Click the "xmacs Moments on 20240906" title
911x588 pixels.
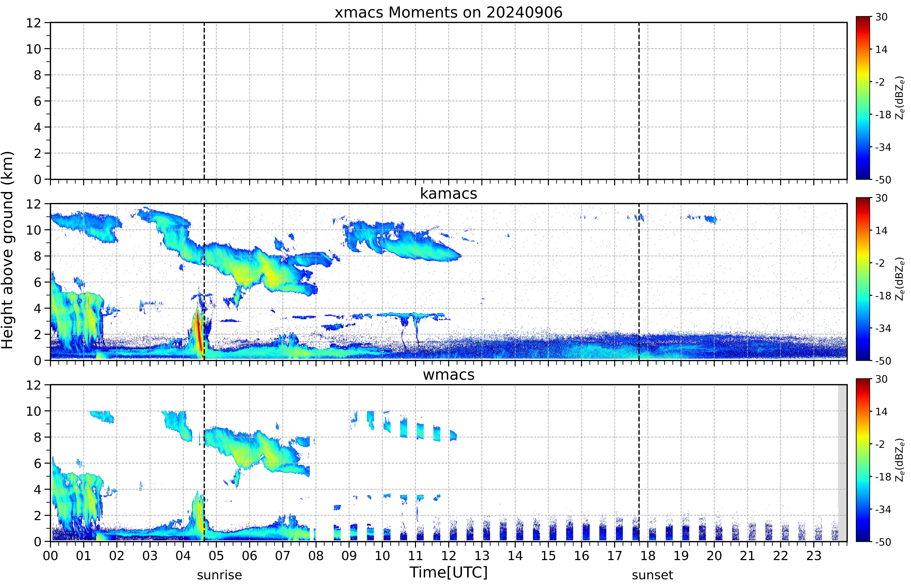point(448,12)
